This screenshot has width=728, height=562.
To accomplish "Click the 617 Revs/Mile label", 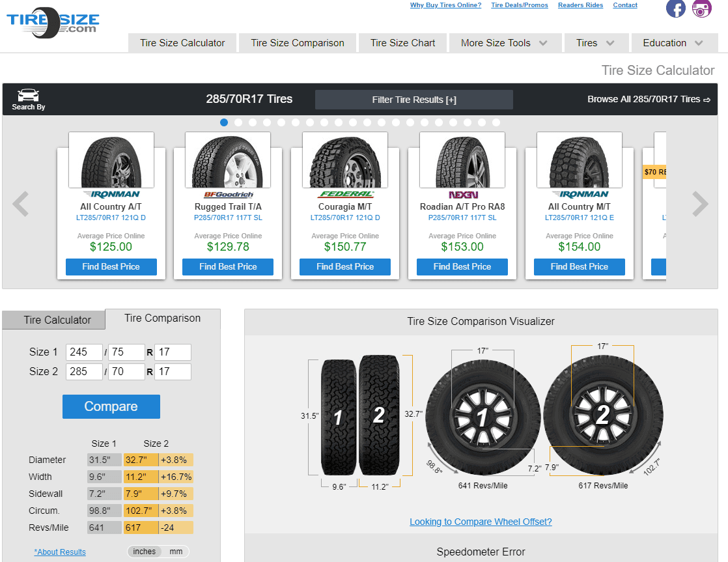I will 603,485.
